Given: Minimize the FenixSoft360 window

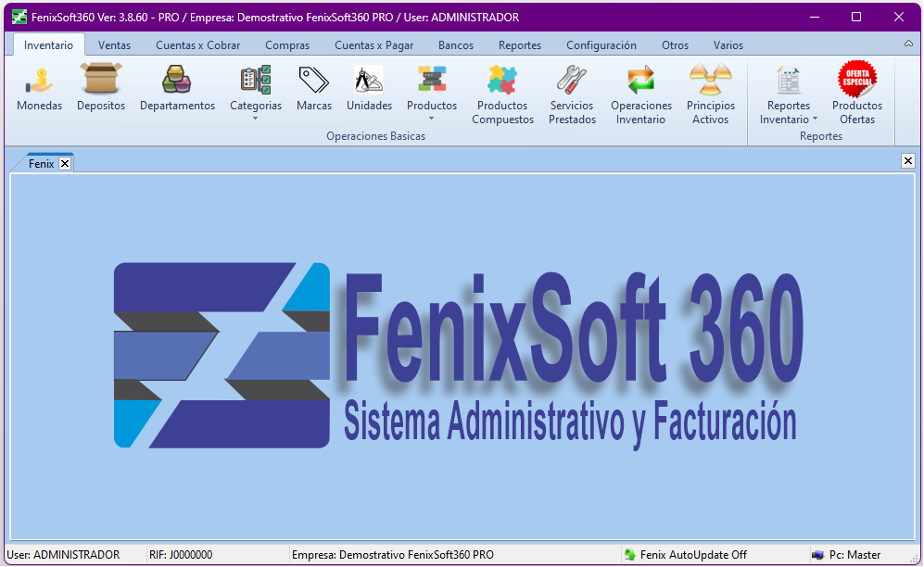Looking at the screenshot, I should click(815, 17).
